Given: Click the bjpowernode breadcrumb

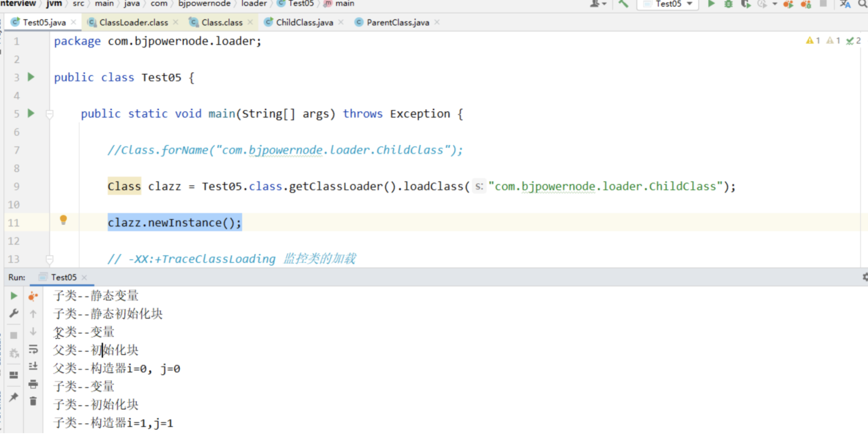Looking at the screenshot, I should coord(204,4).
